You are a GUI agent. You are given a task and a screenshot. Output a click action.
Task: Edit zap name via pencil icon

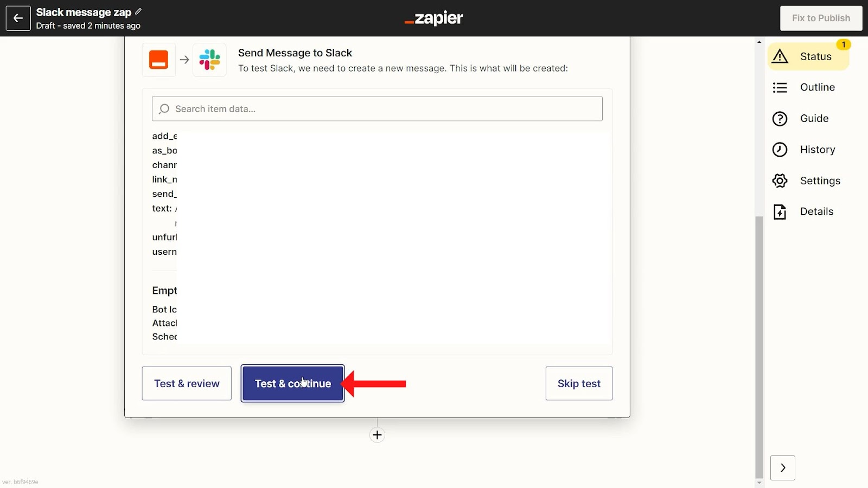138,11
